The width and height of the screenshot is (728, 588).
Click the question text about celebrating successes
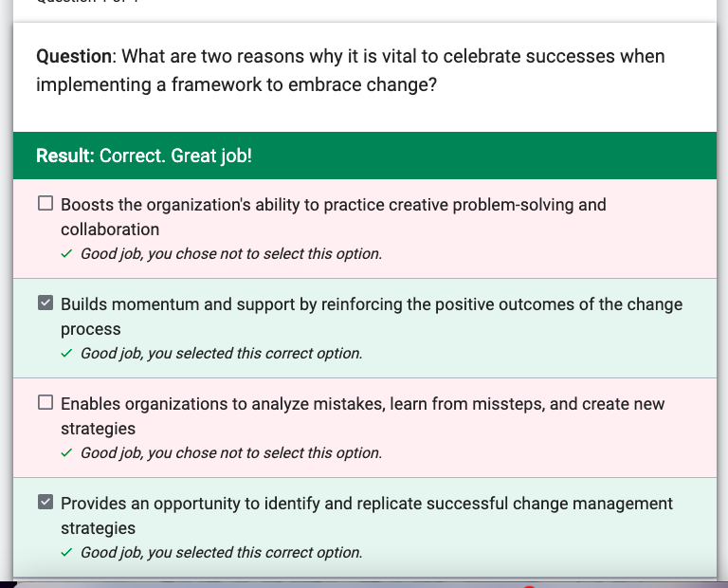pyautogui.click(x=351, y=70)
